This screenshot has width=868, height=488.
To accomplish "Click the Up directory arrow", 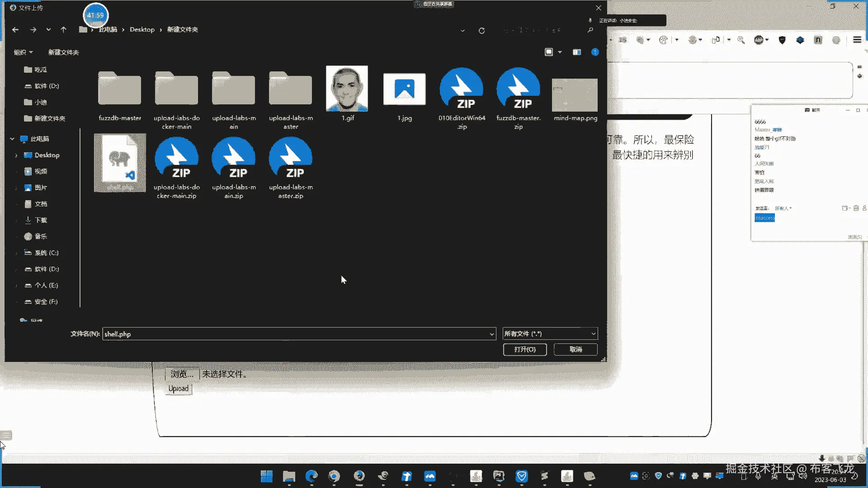I will click(x=63, y=30).
